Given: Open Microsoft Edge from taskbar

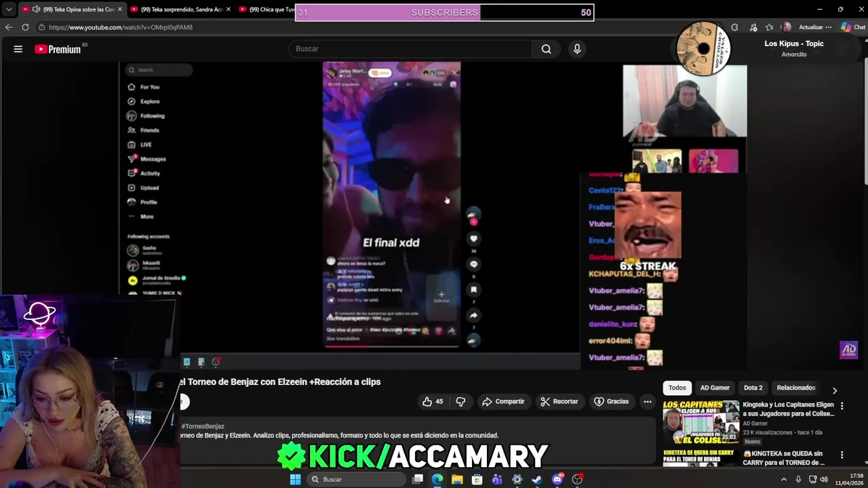Looking at the screenshot, I should [437, 479].
